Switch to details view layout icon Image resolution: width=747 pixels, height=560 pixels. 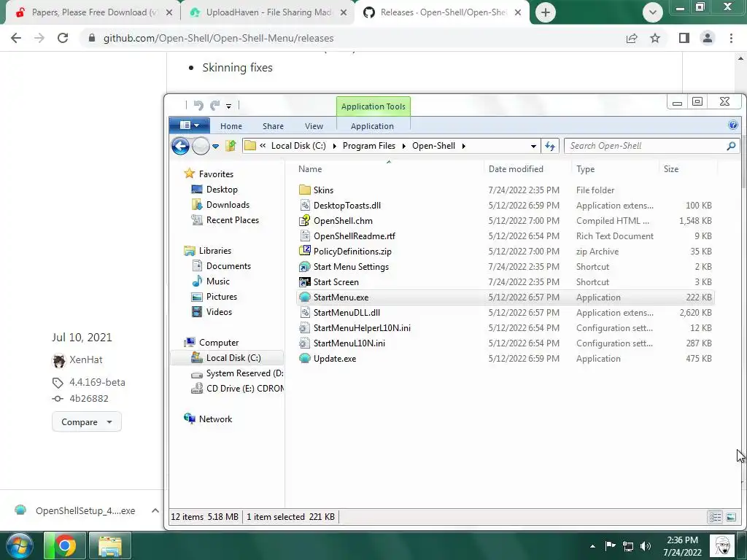[x=715, y=517]
